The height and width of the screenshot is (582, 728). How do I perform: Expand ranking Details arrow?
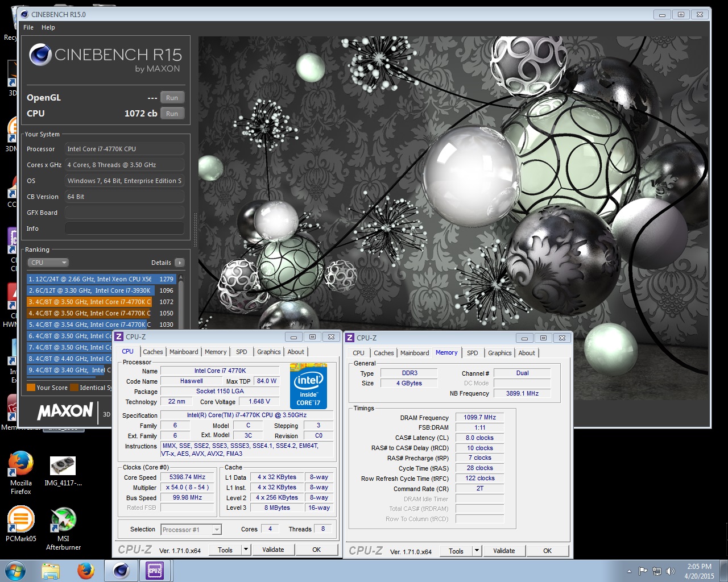180,263
